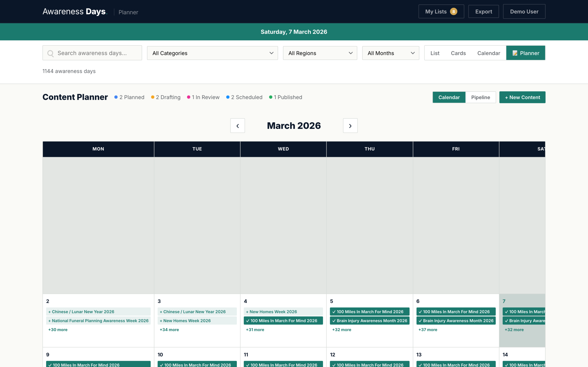Click the left chevron to view February 2026
This screenshot has height=367, width=588.
237,125
